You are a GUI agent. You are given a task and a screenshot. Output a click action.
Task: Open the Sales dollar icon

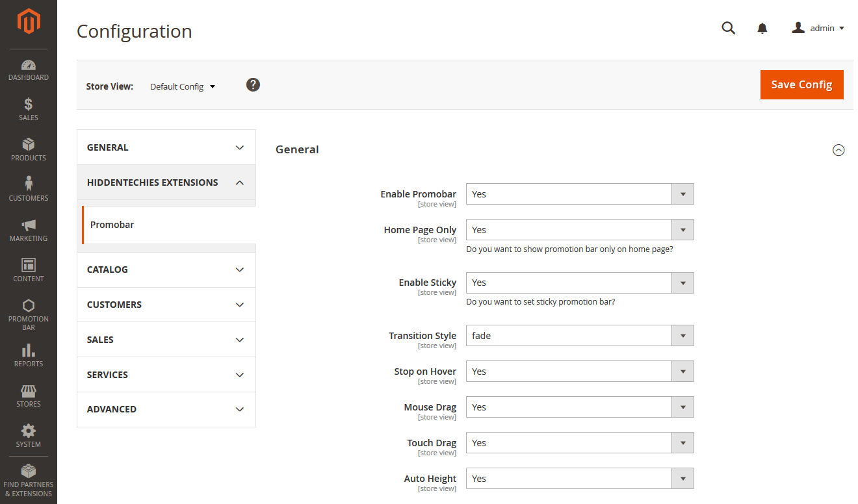[x=29, y=105]
